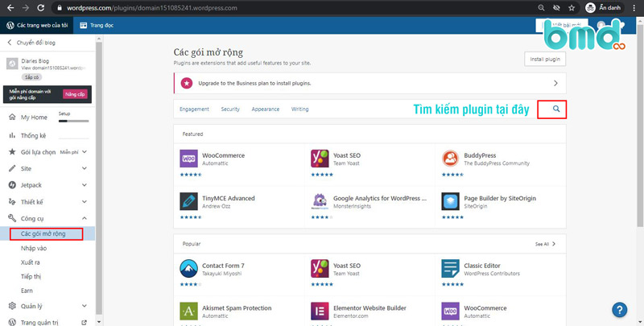Click the Chrome incognito profile icon
This screenshot has width=644, height=326.
tap(590, 8)
